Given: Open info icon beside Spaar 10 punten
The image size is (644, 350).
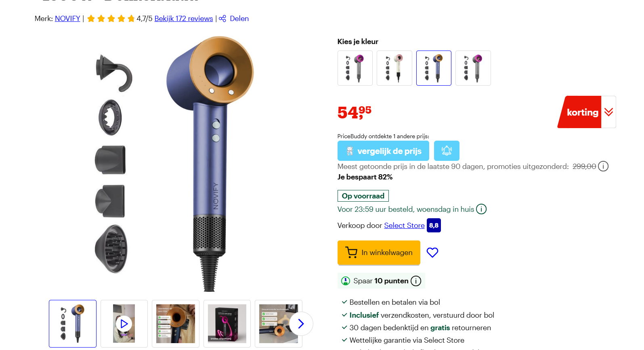Looking at the screenshot, I should coord(416,281).
